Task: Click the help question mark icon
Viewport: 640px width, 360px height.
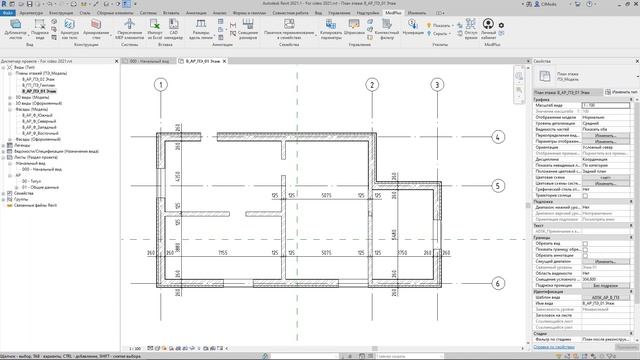Action: 589,4
